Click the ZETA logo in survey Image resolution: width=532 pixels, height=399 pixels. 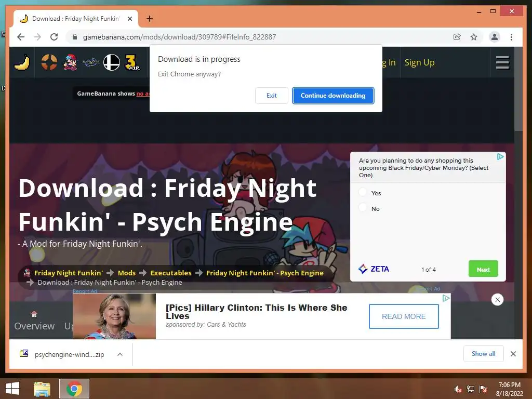click(374, 269)
